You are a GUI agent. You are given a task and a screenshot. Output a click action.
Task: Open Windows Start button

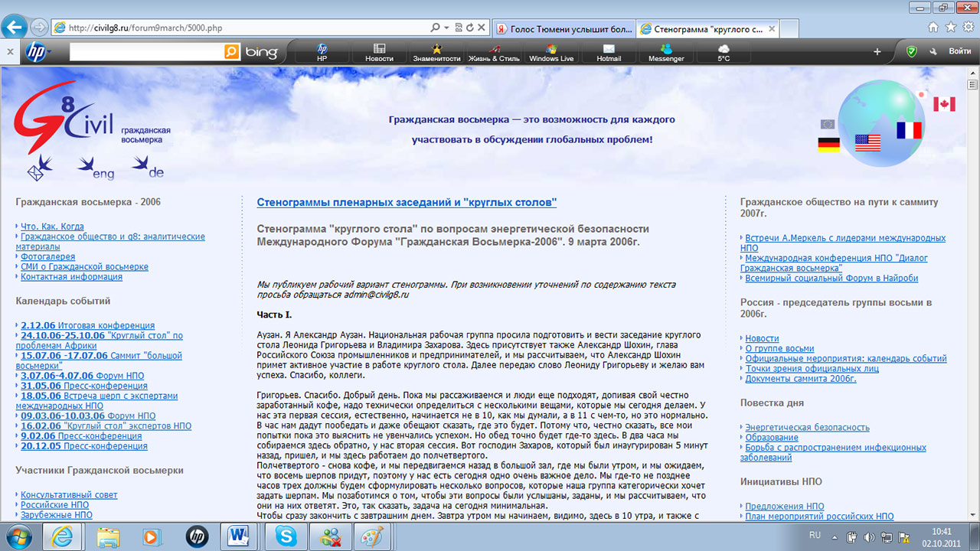click(17, 537)
